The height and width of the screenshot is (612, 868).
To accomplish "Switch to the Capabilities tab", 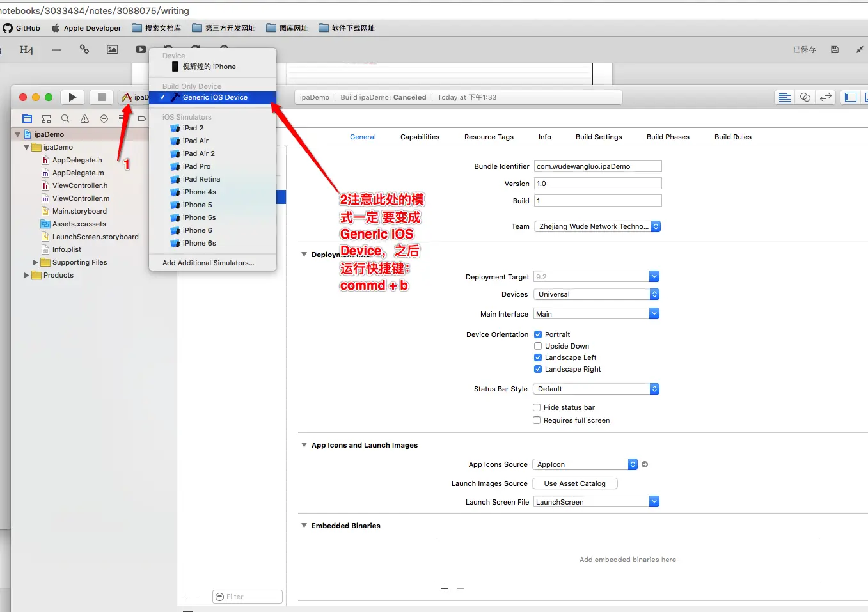I will coord(420,137).
